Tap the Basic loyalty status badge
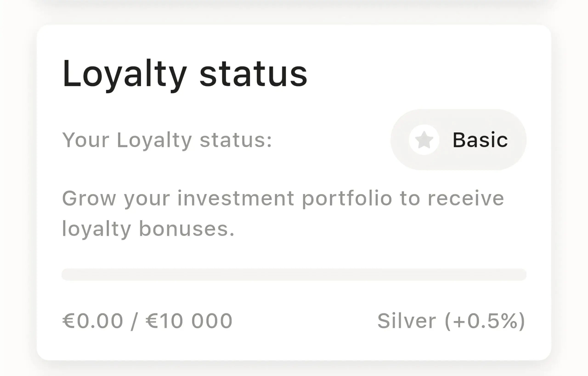This screenshot has height=376, width=588. 458,140
